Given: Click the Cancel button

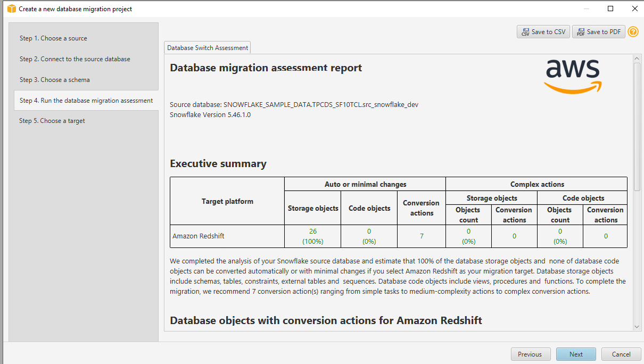Looking at the screenshot, I should click(621, 354).
